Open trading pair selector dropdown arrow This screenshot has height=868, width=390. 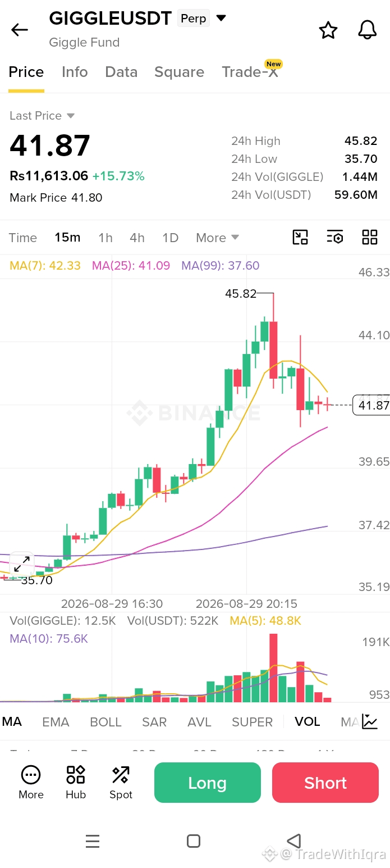tap(221, 18)
